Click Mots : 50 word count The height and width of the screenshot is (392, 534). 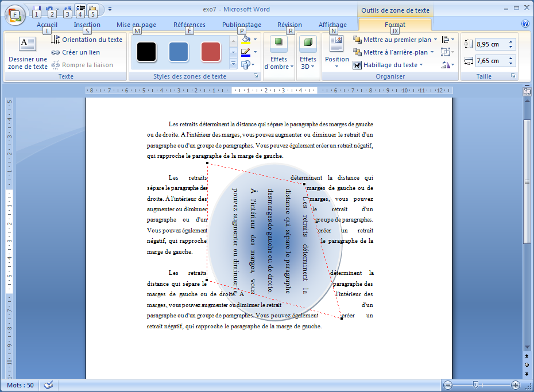[x=21, y=385]
